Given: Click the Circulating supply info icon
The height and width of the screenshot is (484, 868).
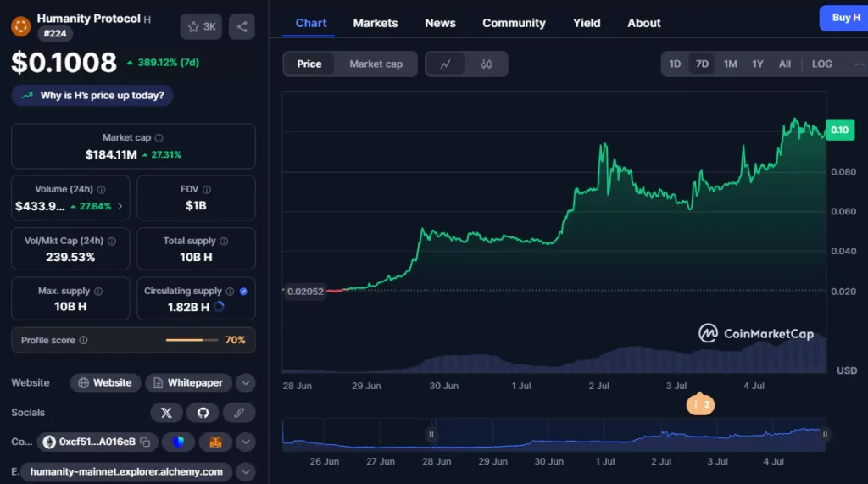Looking at the screenshot, I should click(230, 292).
